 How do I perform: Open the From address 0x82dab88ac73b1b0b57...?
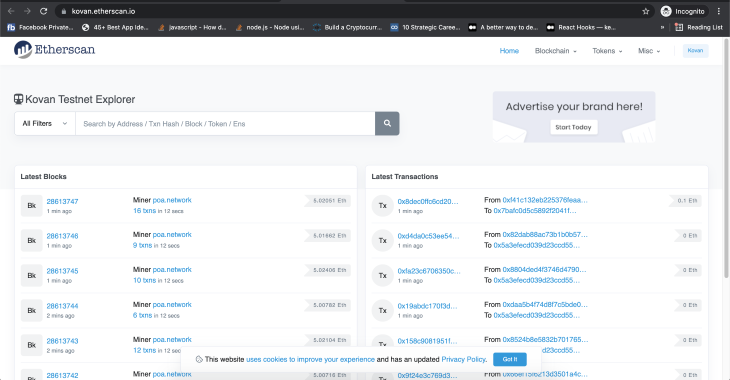point(545,234)
